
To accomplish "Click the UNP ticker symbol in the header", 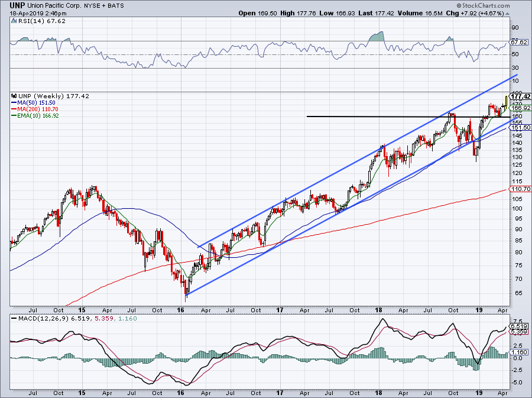I will click(17, 5).
